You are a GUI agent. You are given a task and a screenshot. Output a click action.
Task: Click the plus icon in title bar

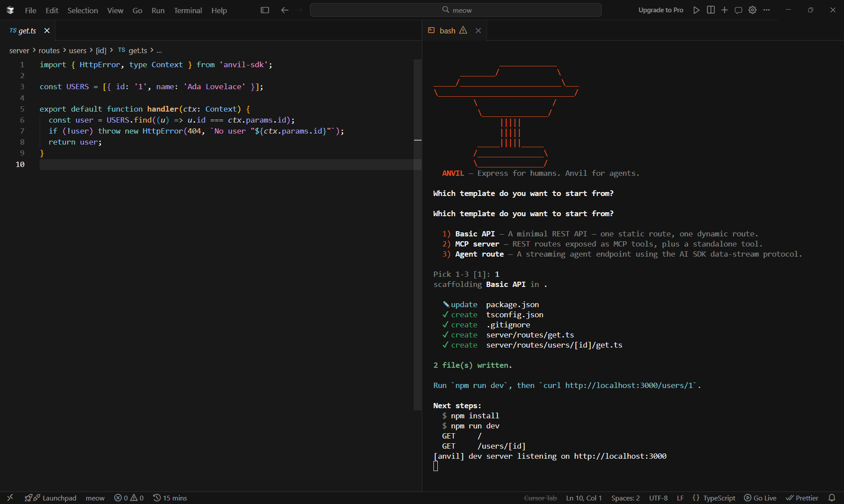[724, 10]
